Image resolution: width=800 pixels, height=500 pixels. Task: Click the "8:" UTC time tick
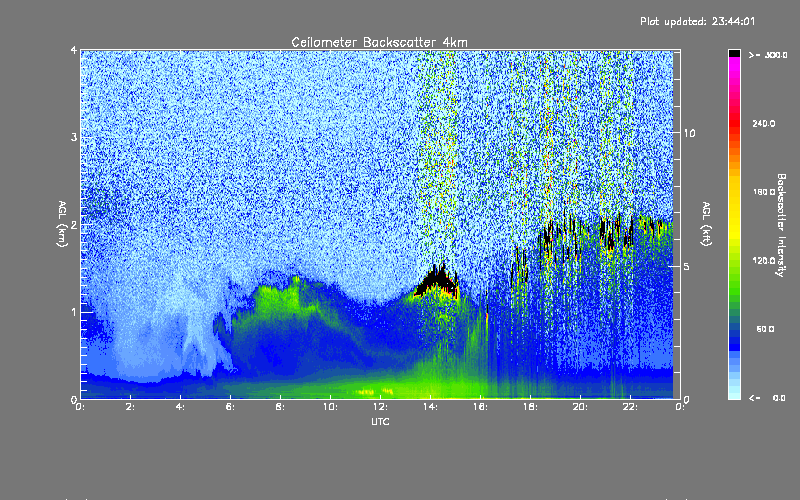tap(281, 407)
